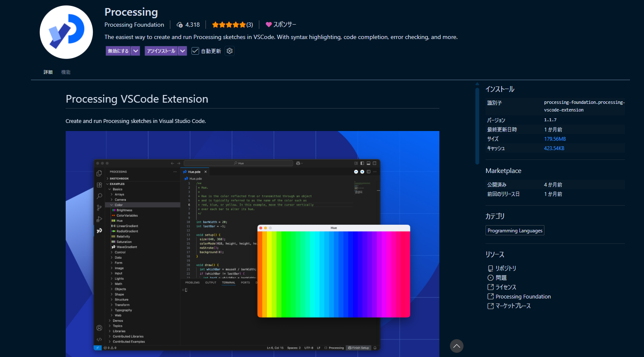Click the extension preview screenshot image
The height and width of the screenshot is (357, 644).
[253, 244]
